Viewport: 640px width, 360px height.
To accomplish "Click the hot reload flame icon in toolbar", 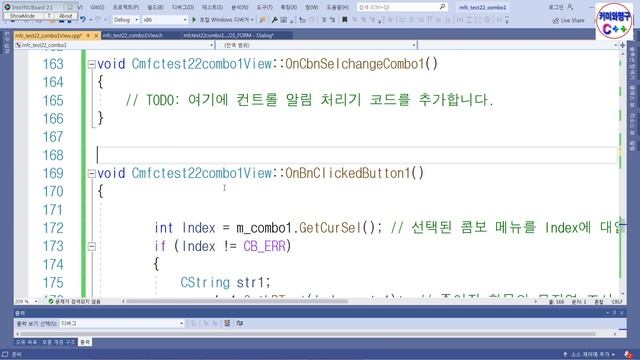I will [x=262, y=20].
